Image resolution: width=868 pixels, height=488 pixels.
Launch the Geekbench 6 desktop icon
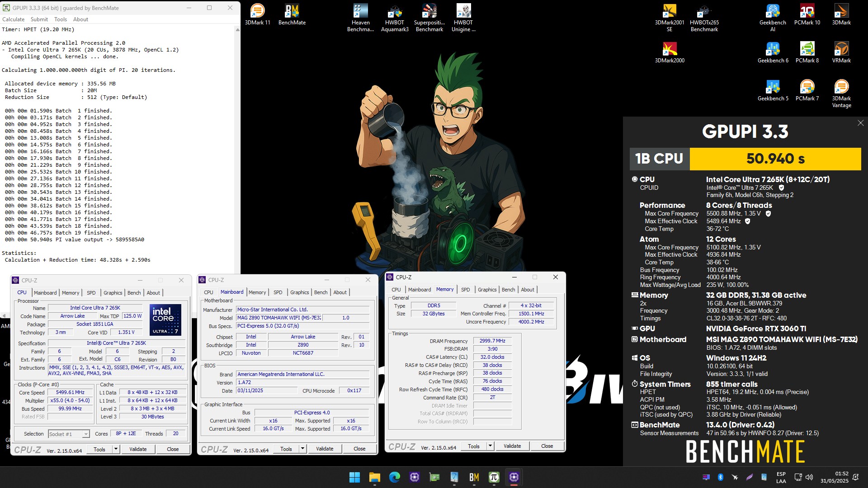tap(773, 52)
